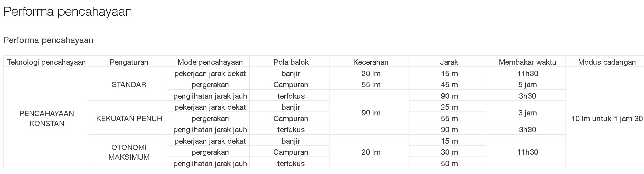Select the '10 lm untuk 1 jam 30' cell
This screenshot has height=174, width=644.
point(607,119)
